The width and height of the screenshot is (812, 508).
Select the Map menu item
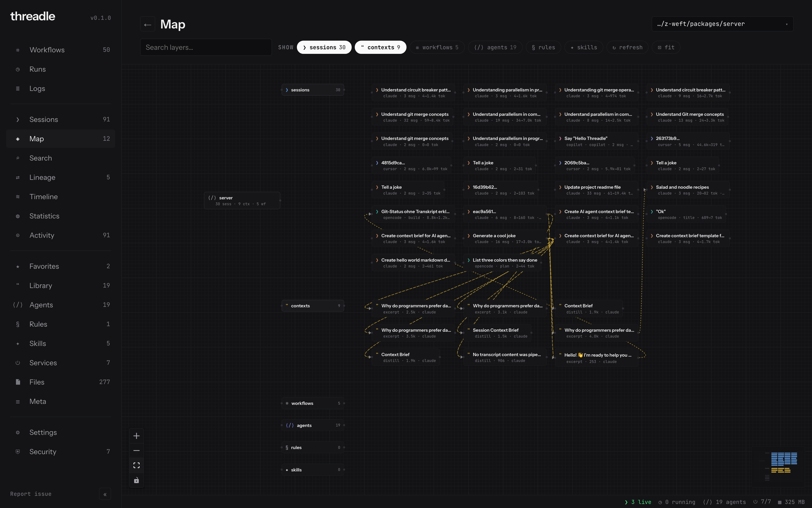pyautogui.click(x=60, y=139)
